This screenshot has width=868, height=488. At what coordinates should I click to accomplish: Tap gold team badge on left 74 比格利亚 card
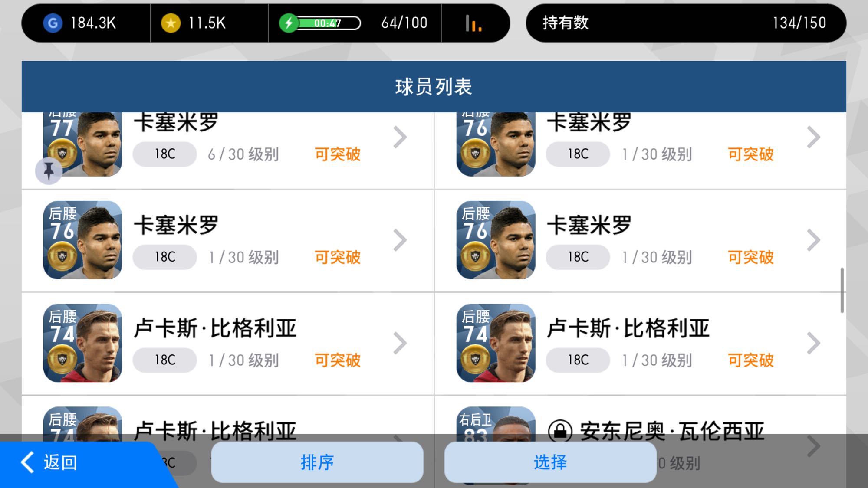62,359
